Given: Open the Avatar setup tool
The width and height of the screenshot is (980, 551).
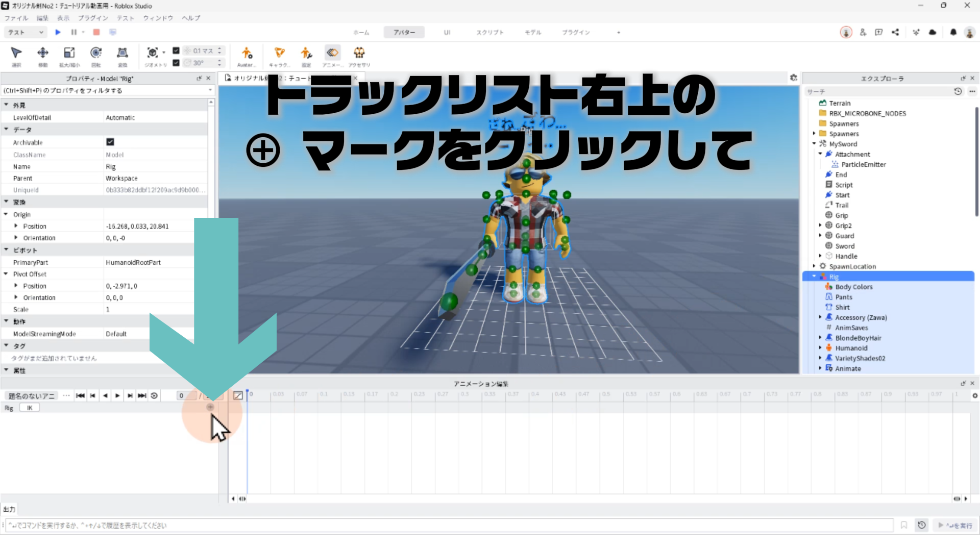Looking at the screenshot, I should [x=247, y=53].
